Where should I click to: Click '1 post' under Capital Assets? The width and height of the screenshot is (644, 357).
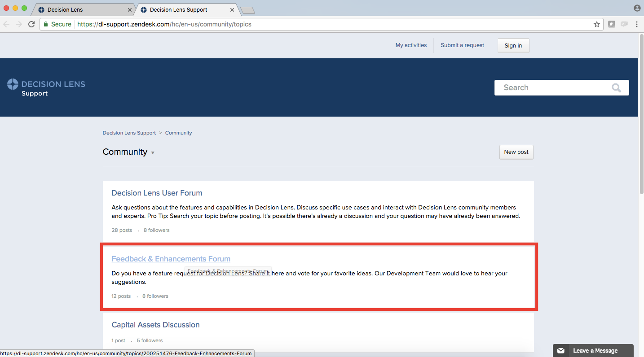119,340
